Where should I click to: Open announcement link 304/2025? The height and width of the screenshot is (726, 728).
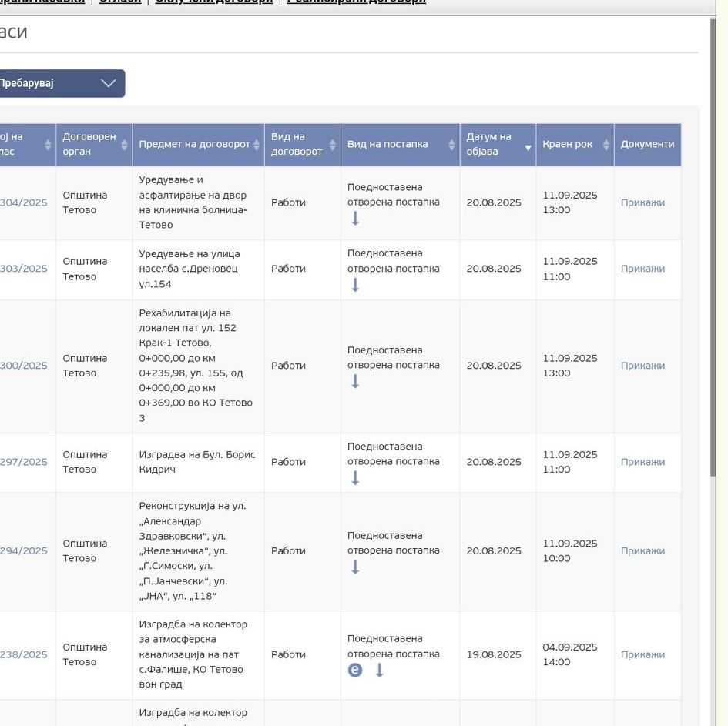coord(24,202)
